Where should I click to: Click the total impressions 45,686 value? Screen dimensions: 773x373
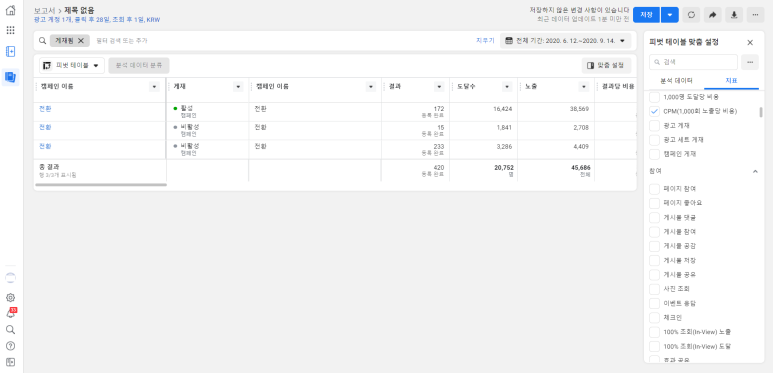[x=581, y=168]
